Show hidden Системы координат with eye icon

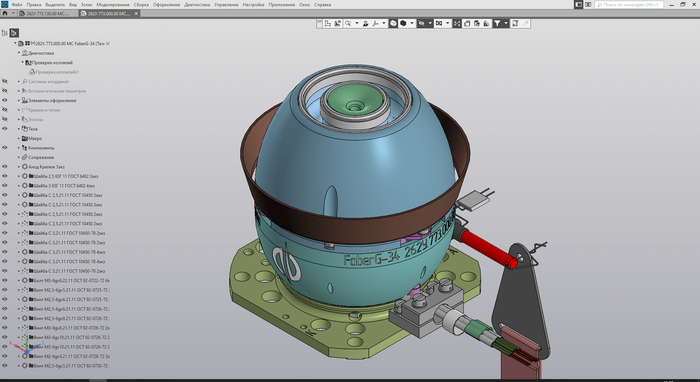coord(4,82)
